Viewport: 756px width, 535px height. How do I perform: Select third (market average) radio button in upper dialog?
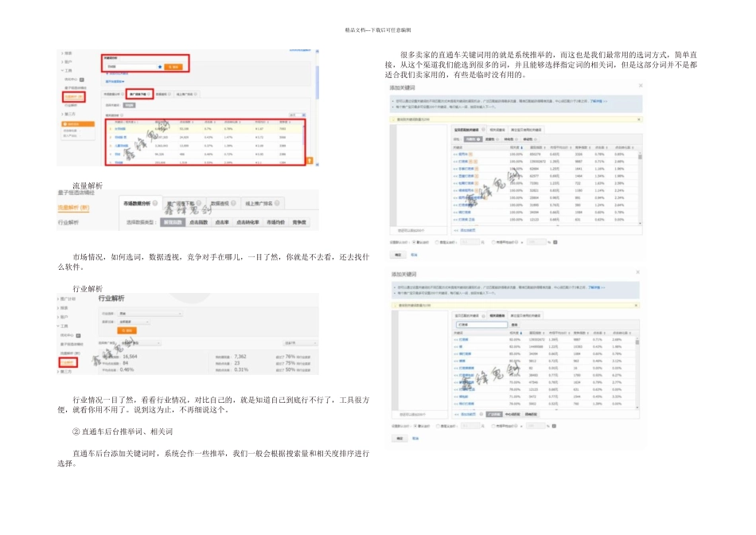pos(493,242)
